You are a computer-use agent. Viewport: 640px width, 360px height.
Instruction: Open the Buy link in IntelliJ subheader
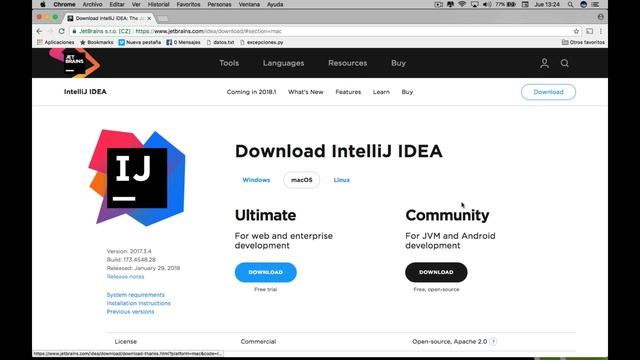(x=407, y=92)
